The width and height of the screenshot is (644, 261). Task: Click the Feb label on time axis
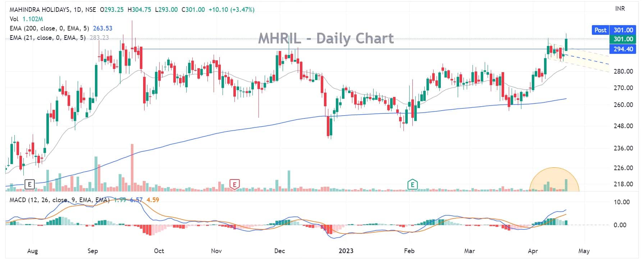[x=409, y=251]
